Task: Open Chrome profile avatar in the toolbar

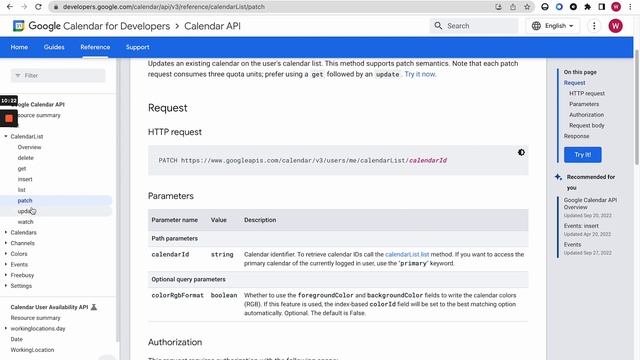Action: (x=616, y=7)
